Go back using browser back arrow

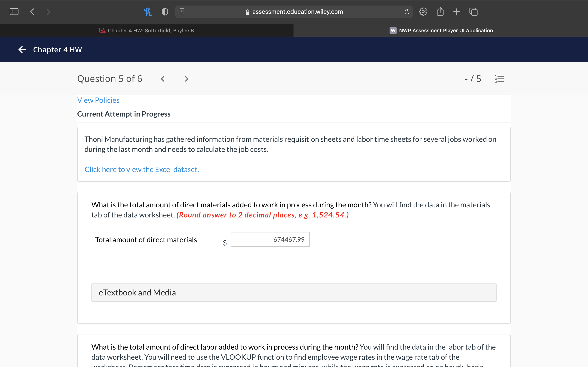click(32, 12)
